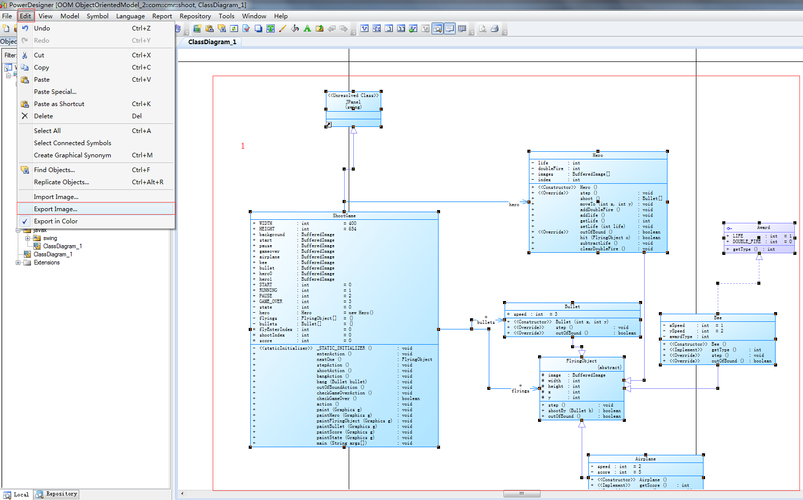Open the Tools menu
Screen dimensions: 803x500
226,16
